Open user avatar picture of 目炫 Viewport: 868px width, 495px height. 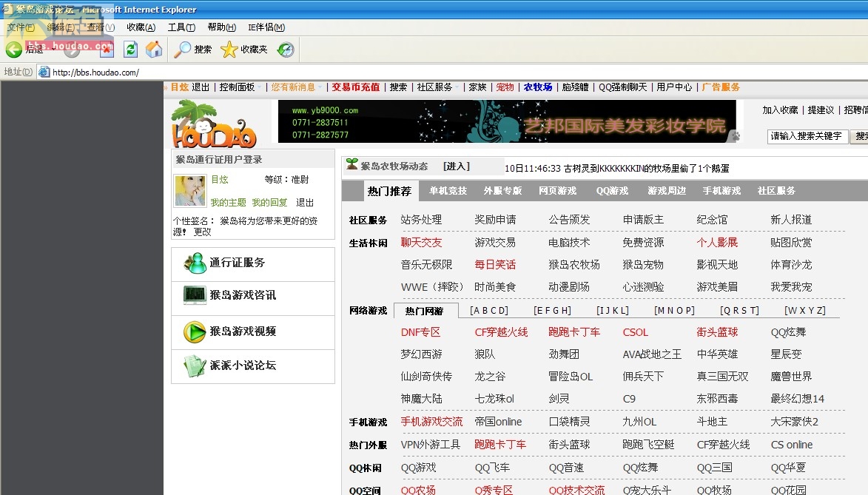[x=190, y=190]
